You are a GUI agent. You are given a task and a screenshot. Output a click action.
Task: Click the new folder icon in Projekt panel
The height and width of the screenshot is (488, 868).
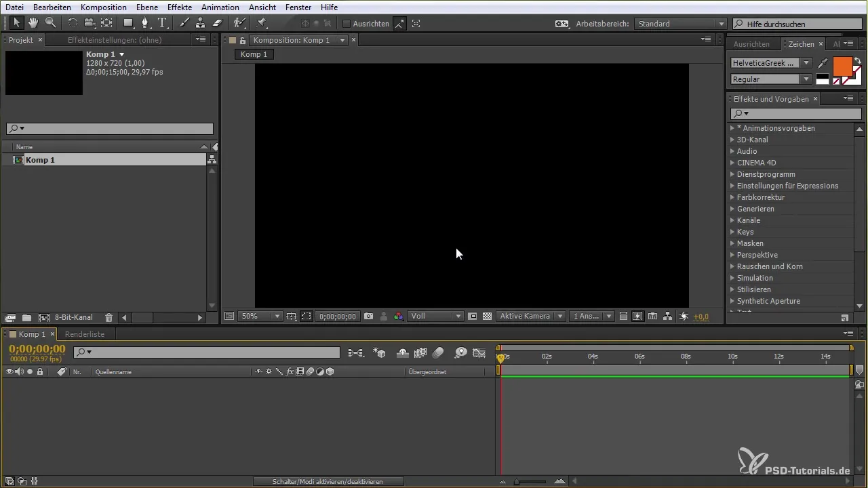pos(26,317)
